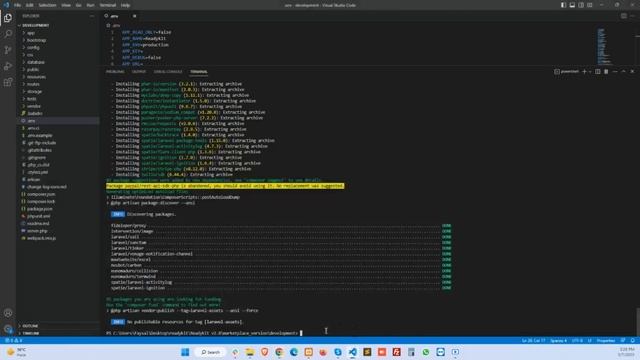
Task: Open WhatsApp from the taskbar
Action: (x=426, y=352)
